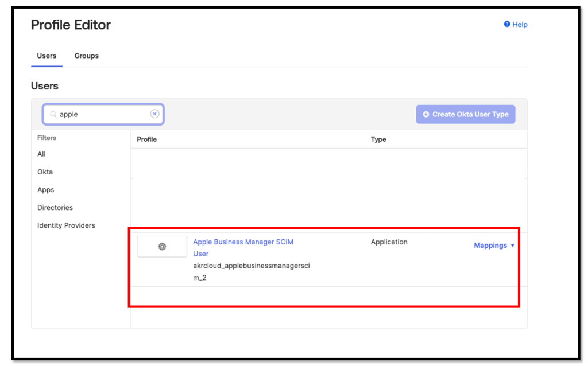Expand the Mappings dropdown arrow

click(x=512, y=246)
